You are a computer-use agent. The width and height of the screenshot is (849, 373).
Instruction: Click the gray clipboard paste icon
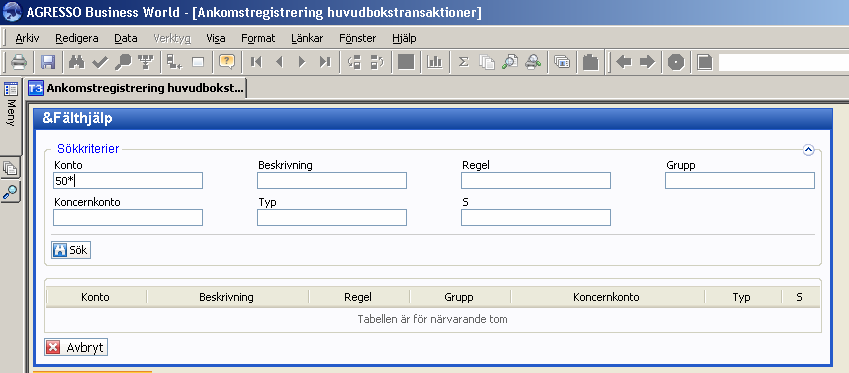(591, 62)
